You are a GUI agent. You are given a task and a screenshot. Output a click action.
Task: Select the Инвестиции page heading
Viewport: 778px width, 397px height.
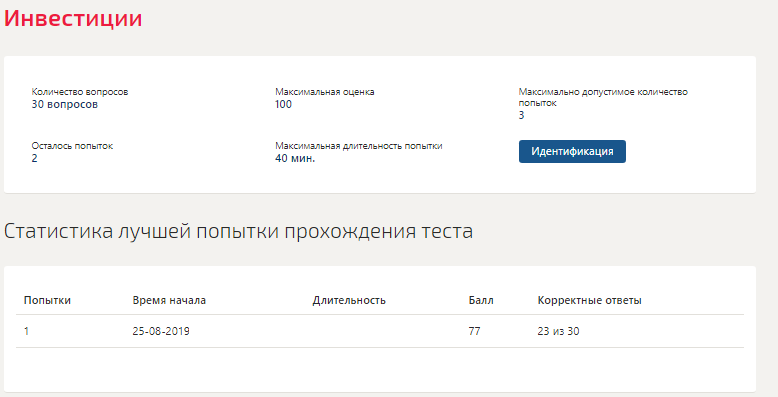coord(73,18)
